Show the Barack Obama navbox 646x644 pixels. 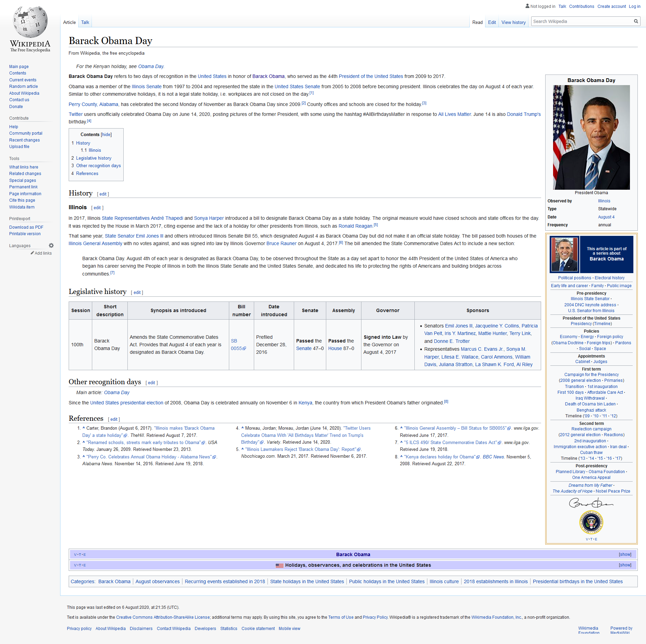pos(625,554)
